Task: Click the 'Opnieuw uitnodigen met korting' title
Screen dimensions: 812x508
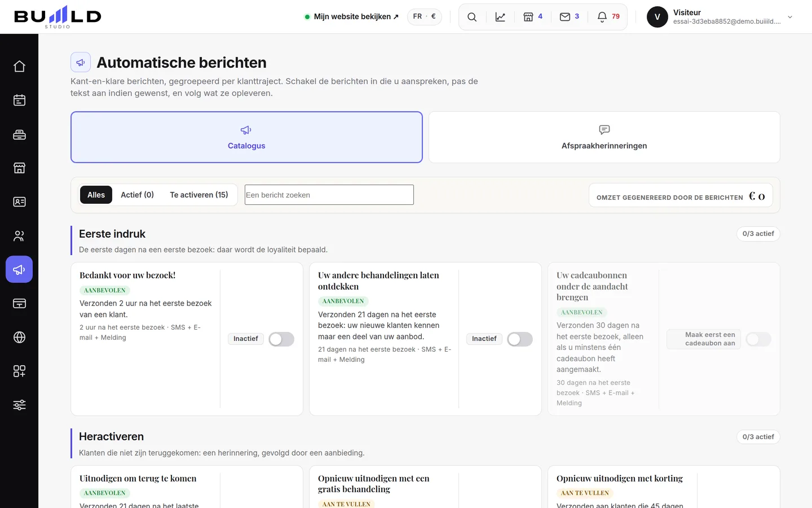Action: [620, 479]
